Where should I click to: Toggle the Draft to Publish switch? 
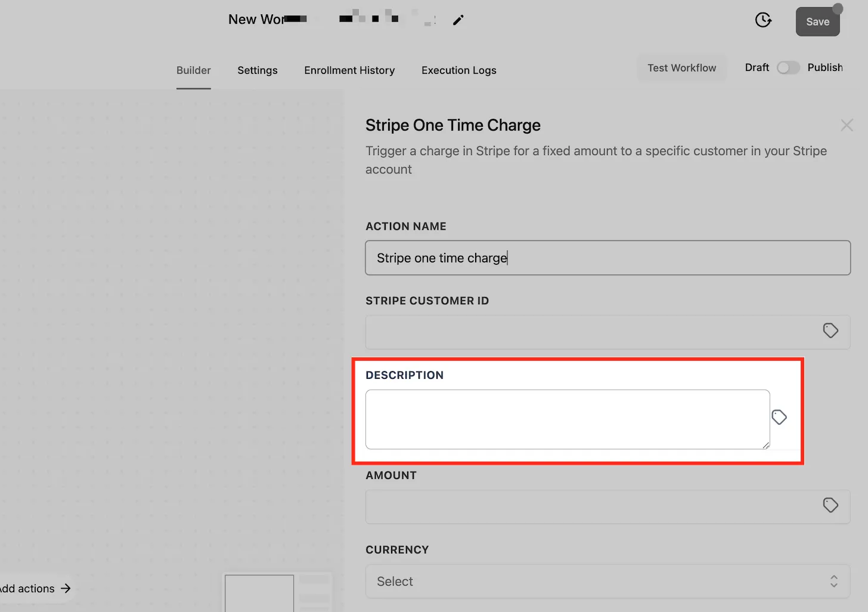coord(788,68)
